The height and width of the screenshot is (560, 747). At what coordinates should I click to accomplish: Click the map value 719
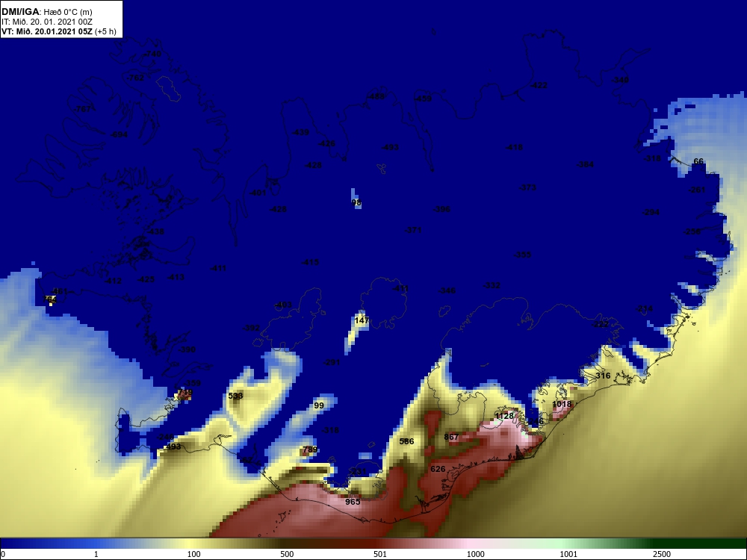point(185,393)
